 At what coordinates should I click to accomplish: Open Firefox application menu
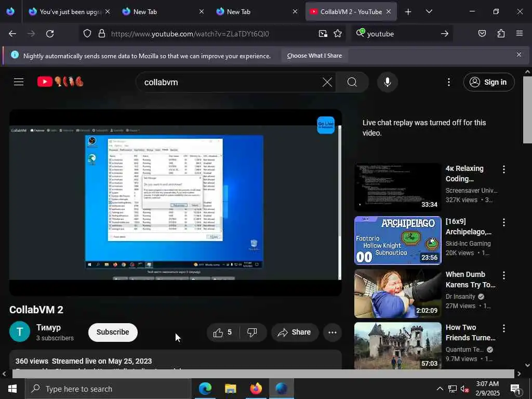click(x=520, y=33)
